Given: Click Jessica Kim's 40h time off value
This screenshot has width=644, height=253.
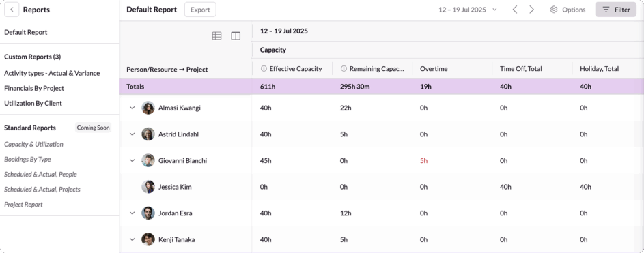Looking at the screenshot, I should point(505,187).
